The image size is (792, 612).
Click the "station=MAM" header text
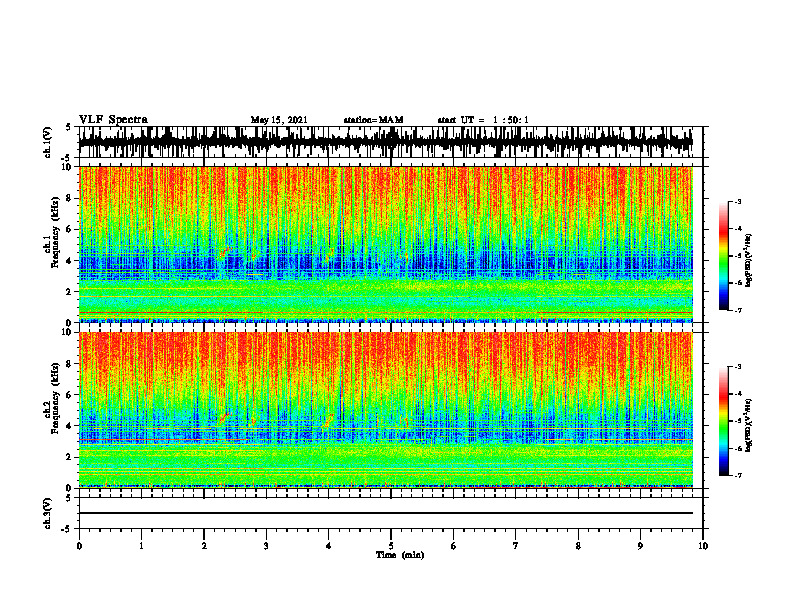[x=373, y=120]
